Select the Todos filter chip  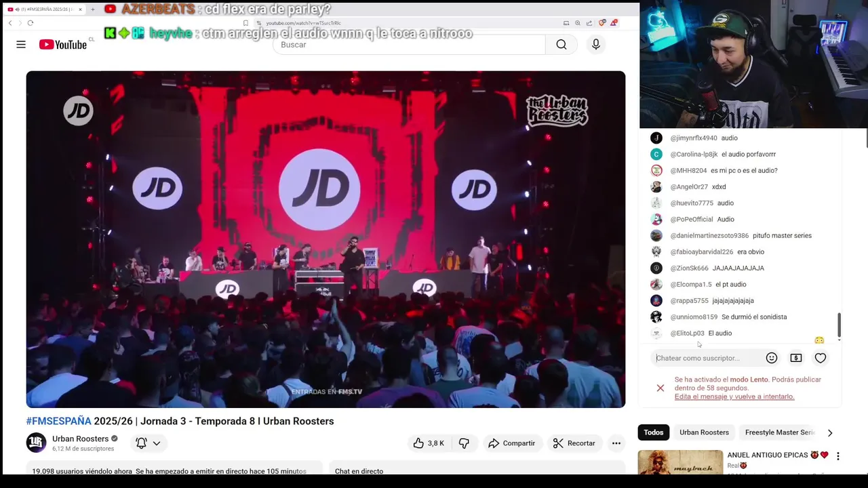(654, 432)
